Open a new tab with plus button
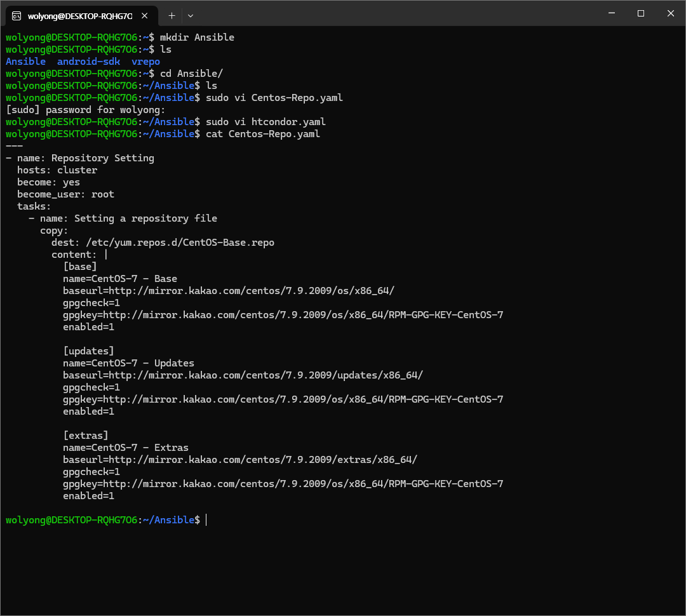Image resolution: width=686 pixels, height=616 pixels. (171, 15)
